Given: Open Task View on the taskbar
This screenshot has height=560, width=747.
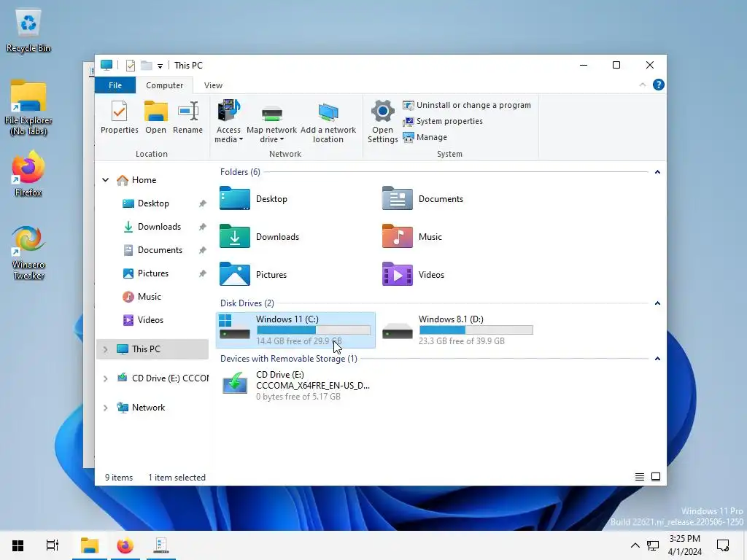Looking at the screenshot, I should click(x=53, y=545).
